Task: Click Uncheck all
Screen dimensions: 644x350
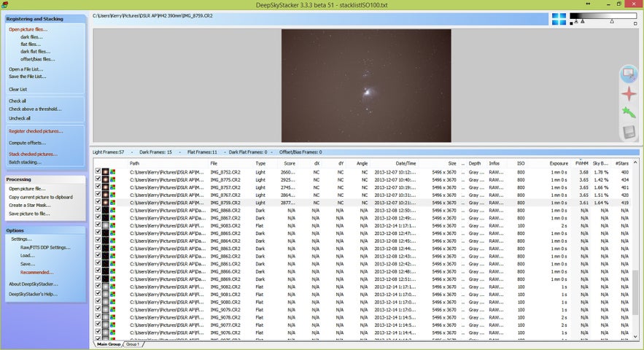Action: (20, 118)
